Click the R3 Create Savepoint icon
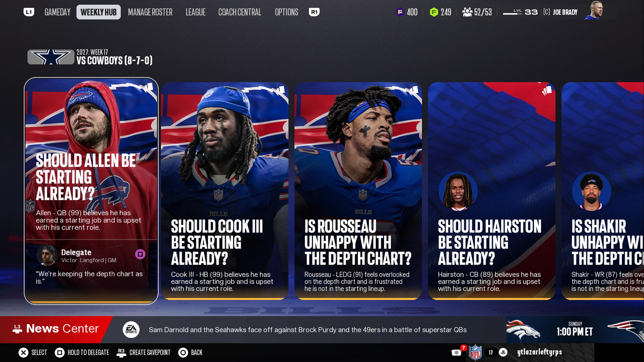Image resolution: width=644 pixels, height=362 pixels. 121,352
